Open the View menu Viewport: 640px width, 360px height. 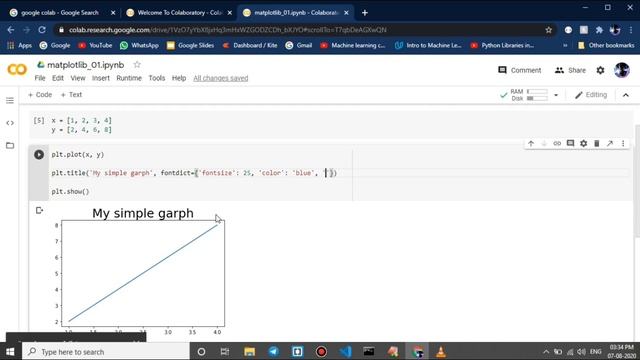[78, 78]
